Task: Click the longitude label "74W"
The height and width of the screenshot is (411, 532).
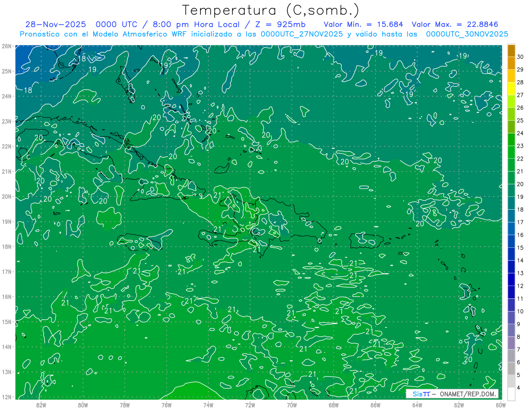Action: point(208,405)
